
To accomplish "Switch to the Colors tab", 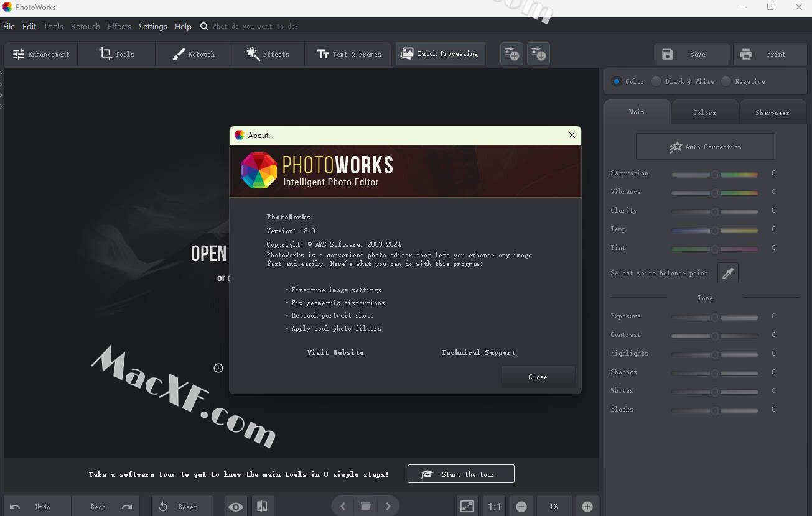I will click(704, 113).
